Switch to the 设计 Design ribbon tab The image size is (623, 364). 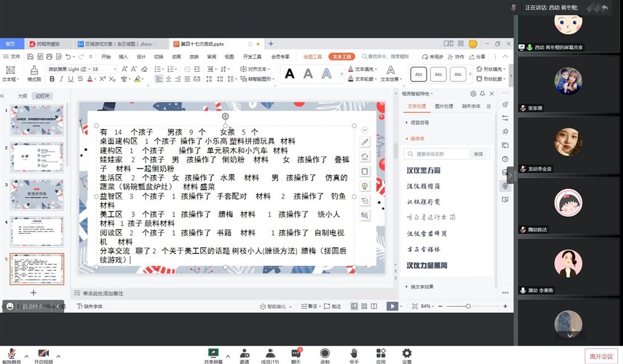[141, 57]
